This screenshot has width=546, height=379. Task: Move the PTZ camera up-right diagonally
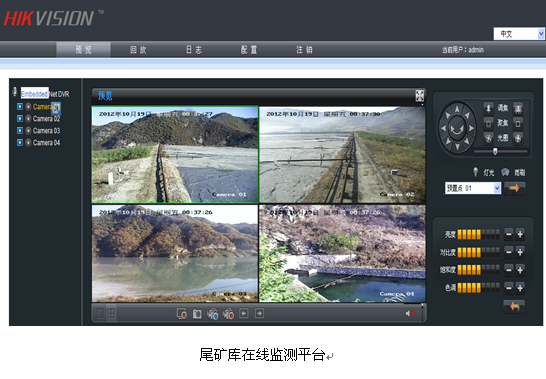click(x=467, y=115)
